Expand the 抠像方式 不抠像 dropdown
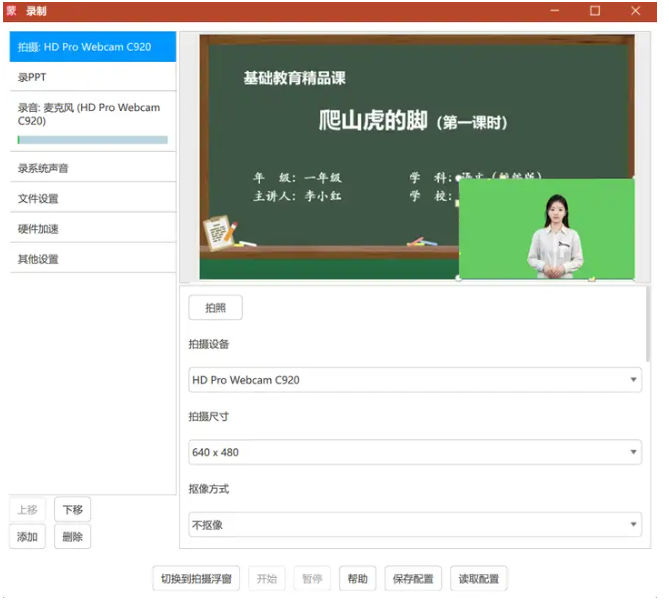669x605 pixels. 415,524
